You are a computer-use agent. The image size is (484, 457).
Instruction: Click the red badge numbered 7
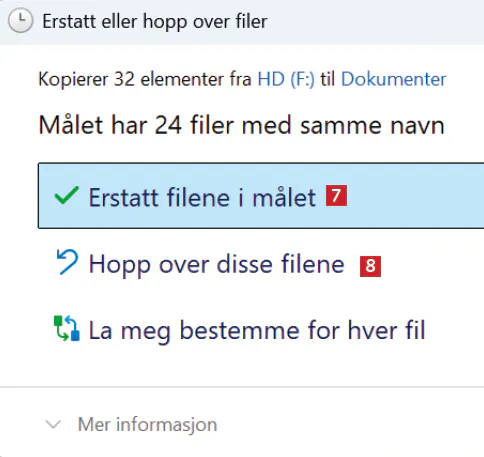pos(336,196)
